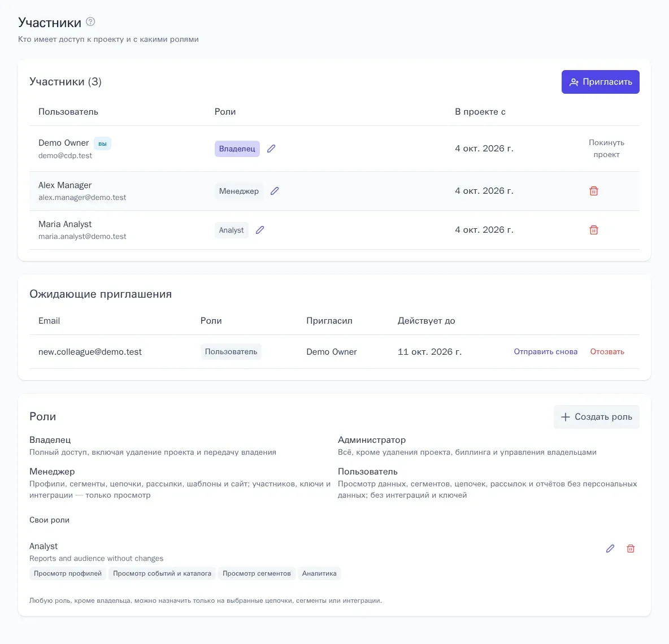Viewport: 669px width, 644px height.
Task: Edit Alex Manager's Менеджер role
Action: pyautogui.click(x=275, y=190)
